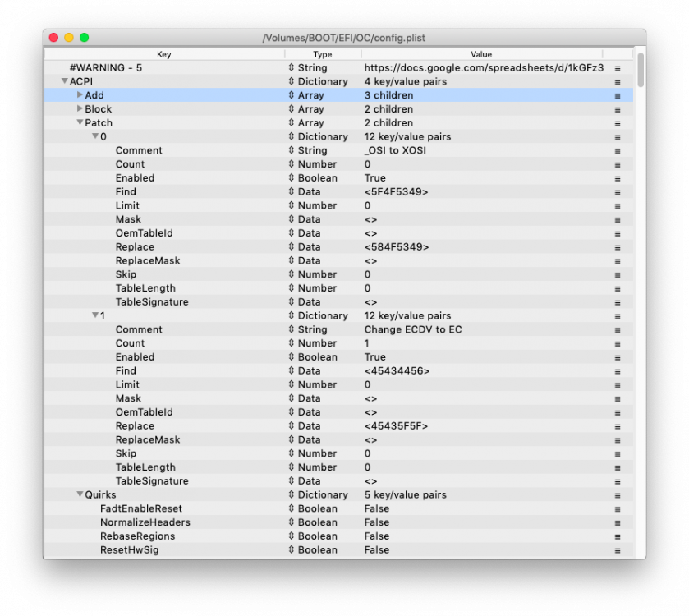Screen dimensions: 689x616
Task: Select the docs.google.com spreadsheet URL value
Action: [x=484, y=67]
